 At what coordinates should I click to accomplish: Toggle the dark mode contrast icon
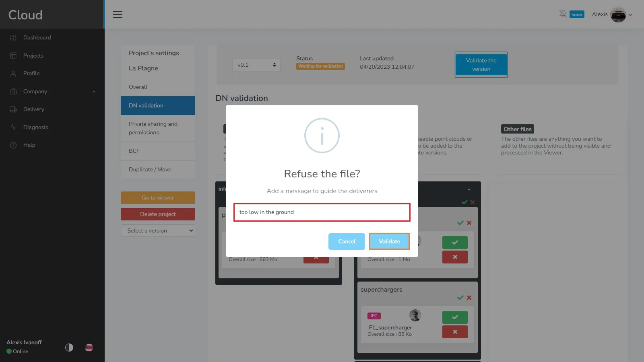pos(69,348)
